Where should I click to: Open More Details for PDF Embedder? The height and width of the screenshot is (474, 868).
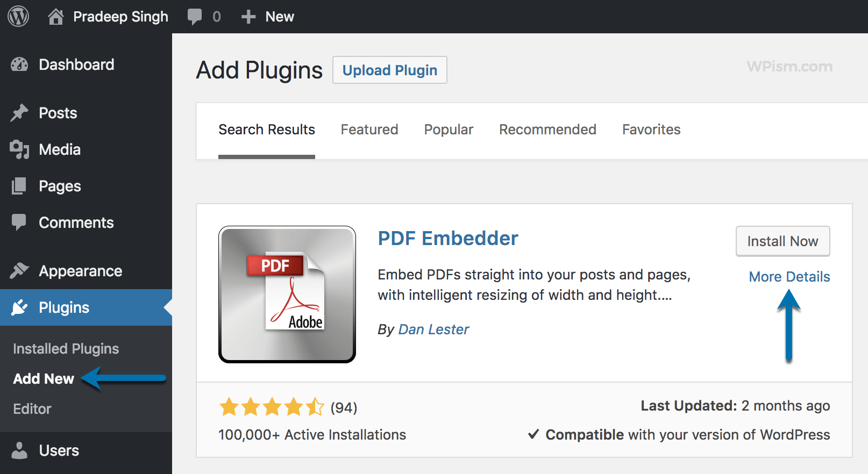[788, 276]
